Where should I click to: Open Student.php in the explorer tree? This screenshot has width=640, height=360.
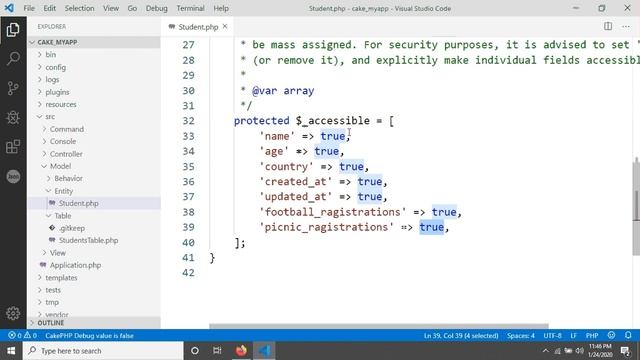[x=94, y=203]
